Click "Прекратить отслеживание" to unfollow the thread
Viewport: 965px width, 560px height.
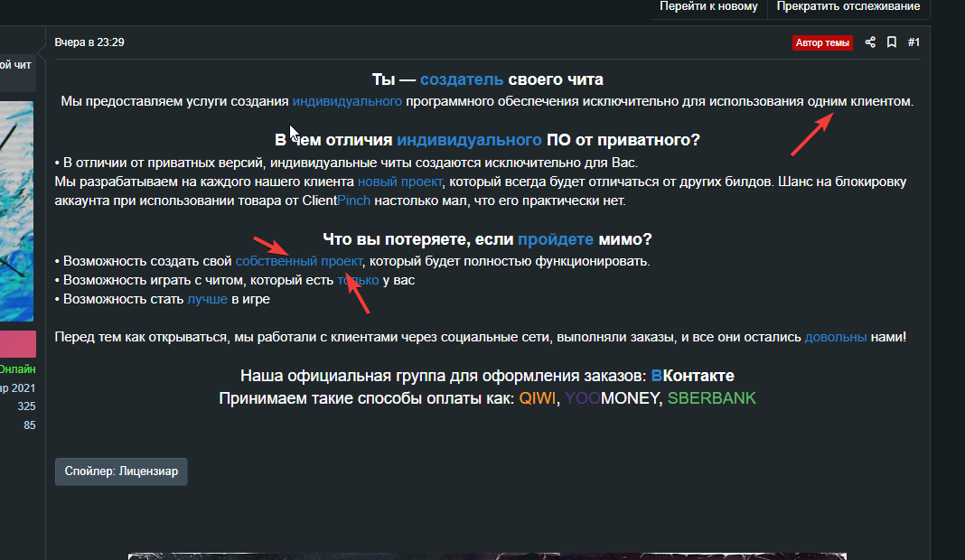pos(848,5)
